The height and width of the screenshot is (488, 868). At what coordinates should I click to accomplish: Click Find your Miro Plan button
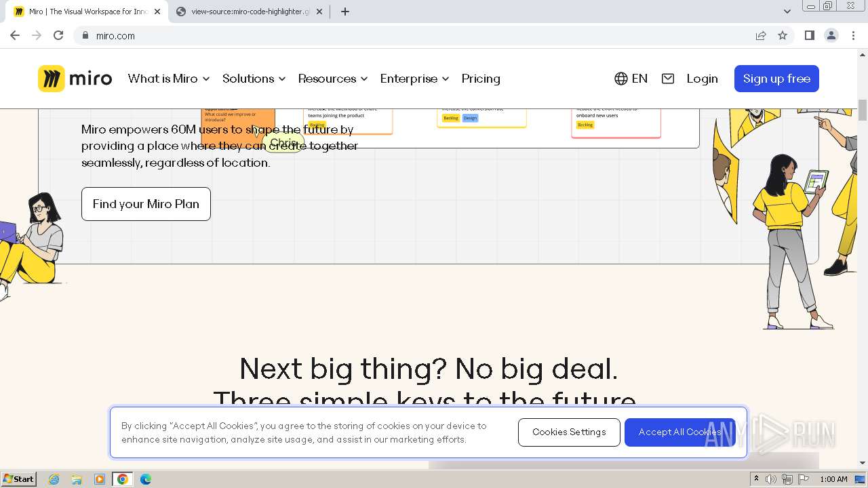click(146, 204)
